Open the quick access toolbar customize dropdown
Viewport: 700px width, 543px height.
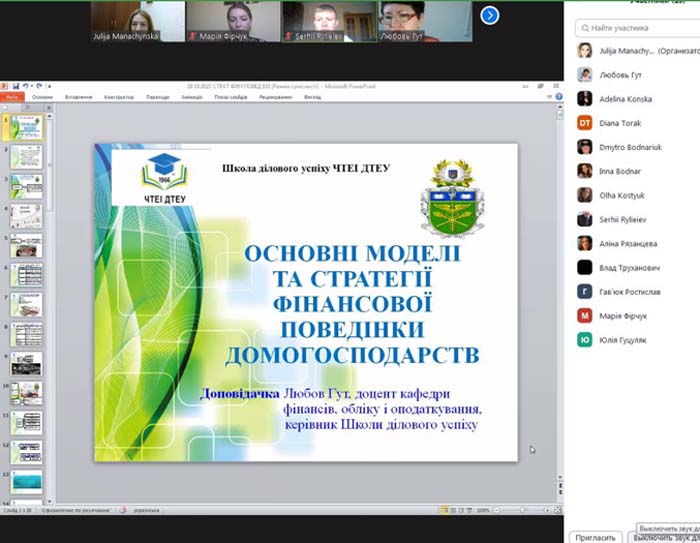[x=49, y=86]
